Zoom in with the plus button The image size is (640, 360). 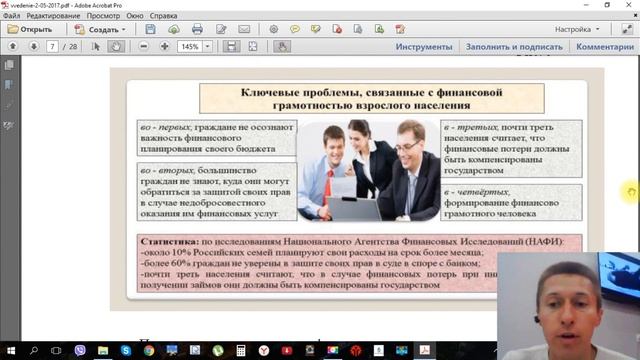[x=164, y=47]
